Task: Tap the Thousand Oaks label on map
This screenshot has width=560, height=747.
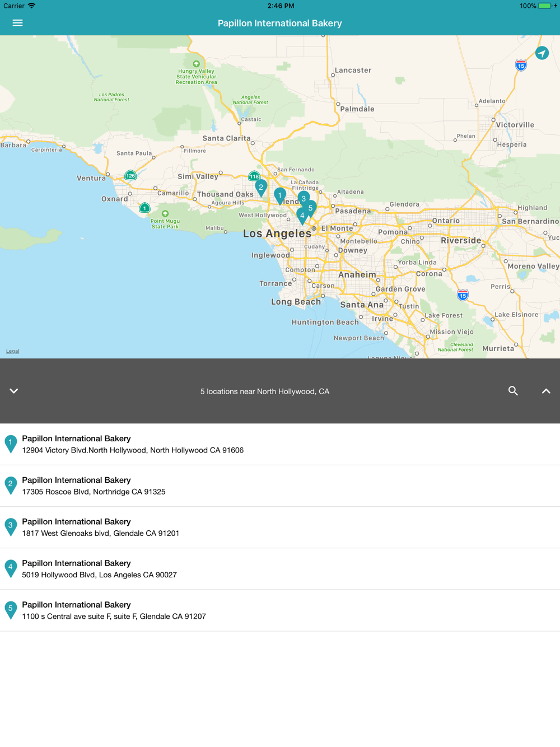Action: [x=225, y=194]
